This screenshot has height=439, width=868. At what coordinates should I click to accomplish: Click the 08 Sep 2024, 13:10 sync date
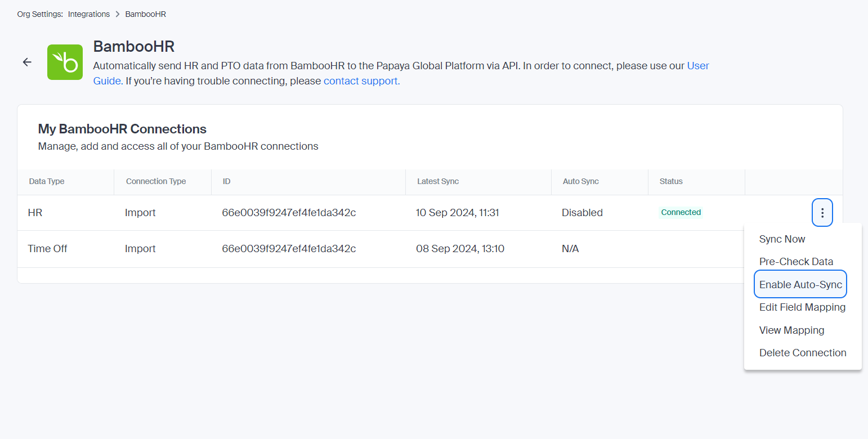(460, 249)
